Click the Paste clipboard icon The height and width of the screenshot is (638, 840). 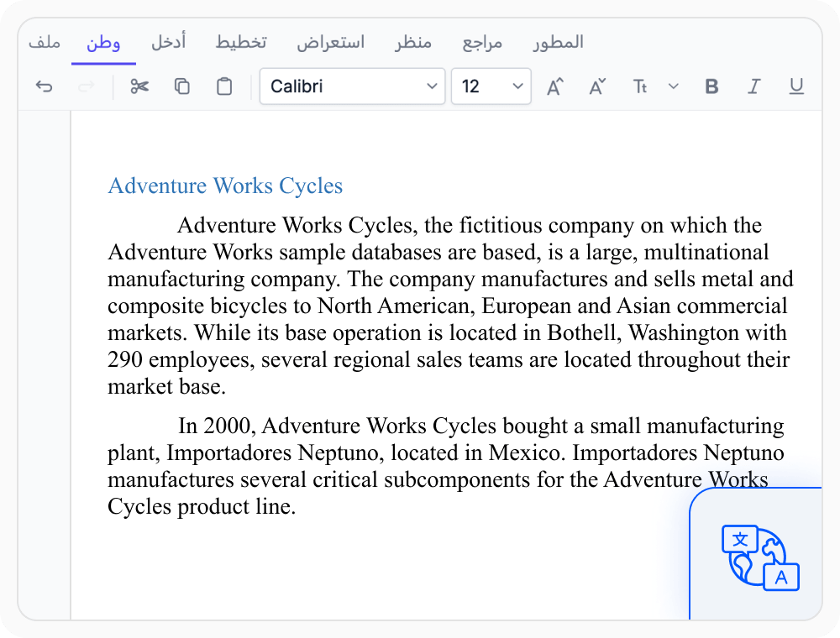click(224, 86)
